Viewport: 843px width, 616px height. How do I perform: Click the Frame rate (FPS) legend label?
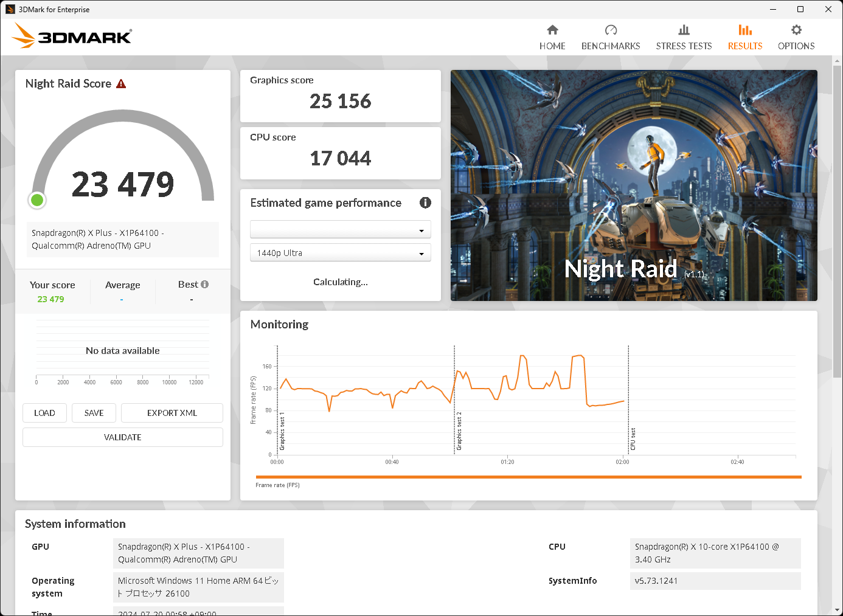(277, 485)
